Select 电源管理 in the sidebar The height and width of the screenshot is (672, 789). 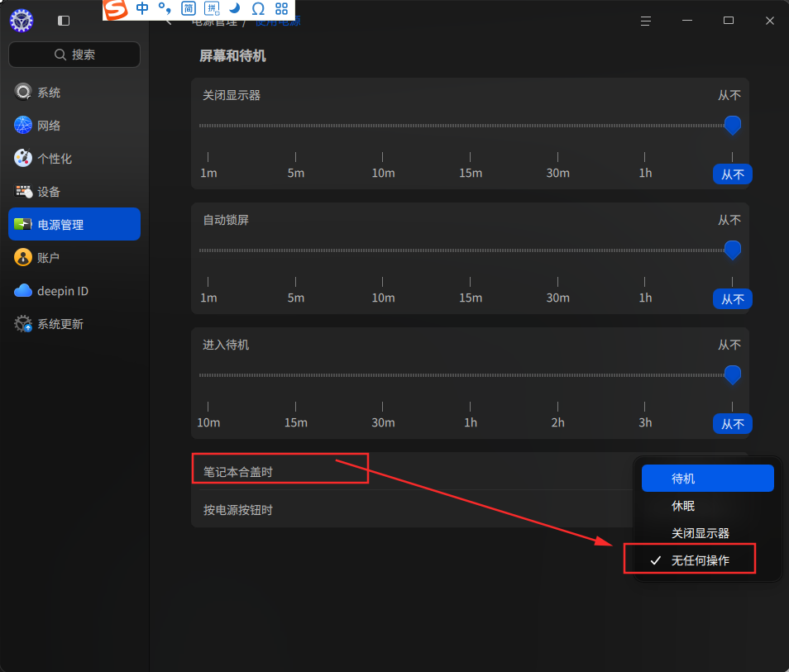pyautogui.click(x=74, y=224)
